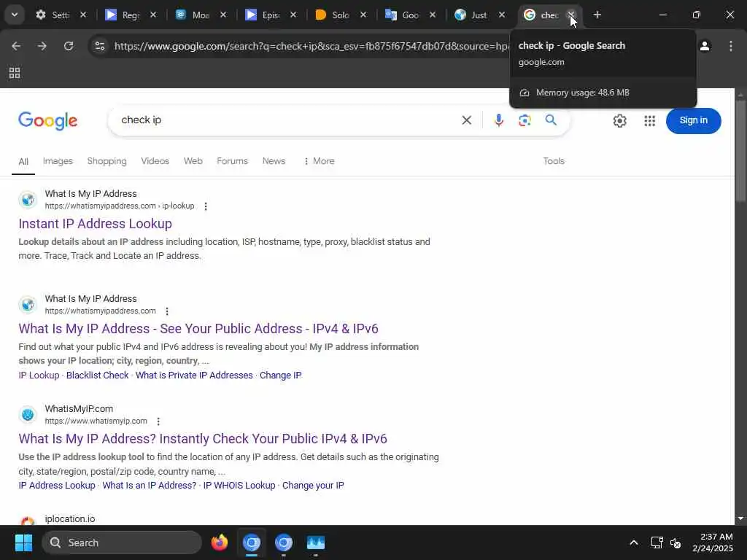Search by image with Lens
This screenshot has width=747, height=560.
[x=525, y=120]
